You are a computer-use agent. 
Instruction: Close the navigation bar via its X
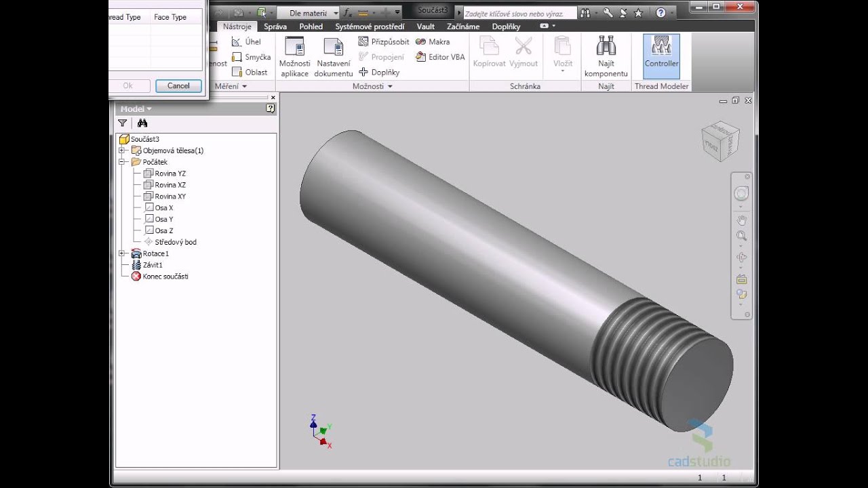coord(747,176)
